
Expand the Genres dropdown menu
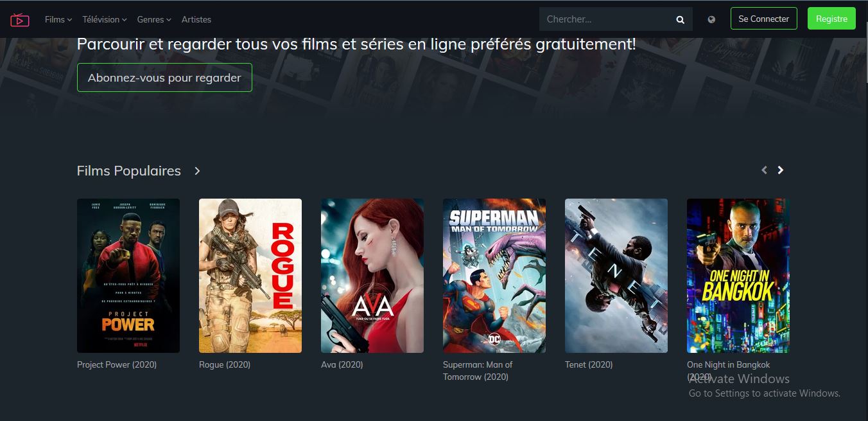(x=154, y=19)
